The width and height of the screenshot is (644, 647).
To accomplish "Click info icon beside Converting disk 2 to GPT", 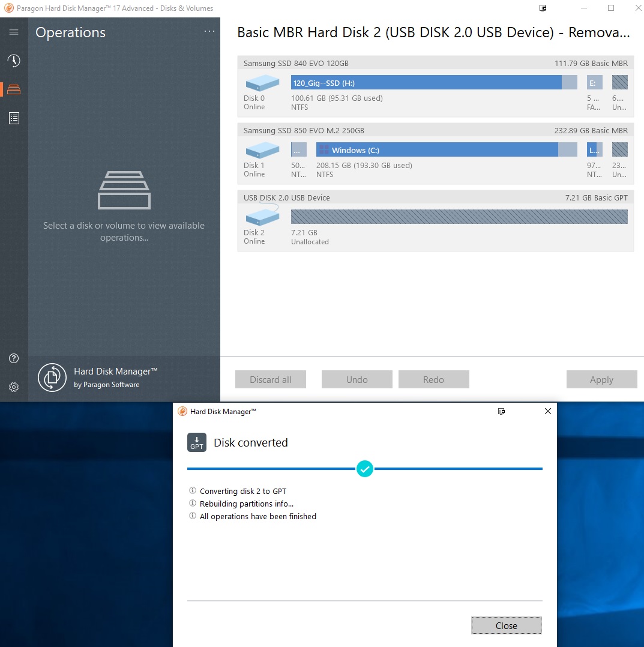I will point(192,490).
